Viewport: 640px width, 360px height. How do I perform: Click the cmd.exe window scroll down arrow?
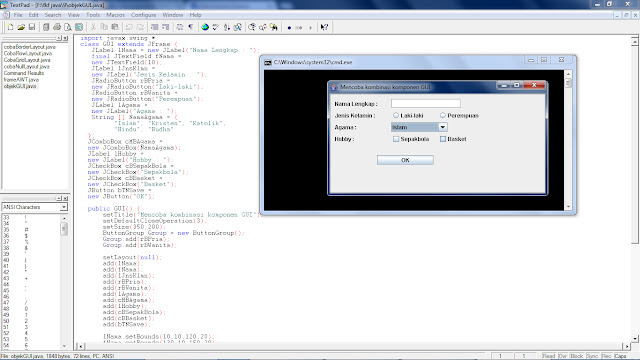tap(568, 207)
